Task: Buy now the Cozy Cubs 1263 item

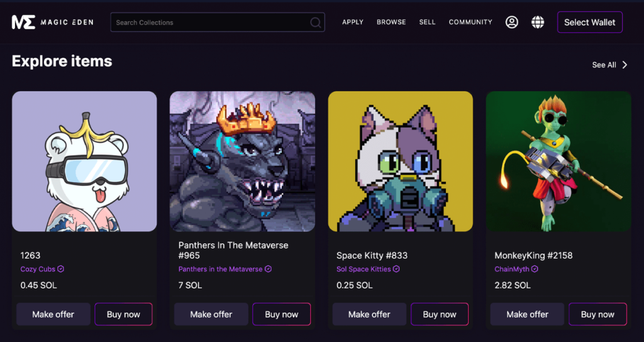Action: tap(123, 314)
